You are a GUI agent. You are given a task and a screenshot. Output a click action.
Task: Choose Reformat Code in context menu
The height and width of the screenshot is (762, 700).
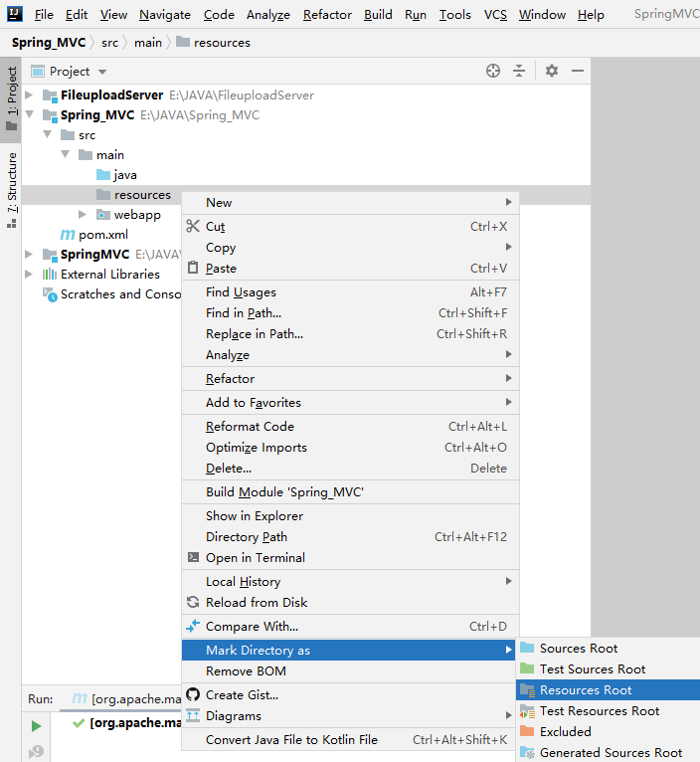coord(350,426)
